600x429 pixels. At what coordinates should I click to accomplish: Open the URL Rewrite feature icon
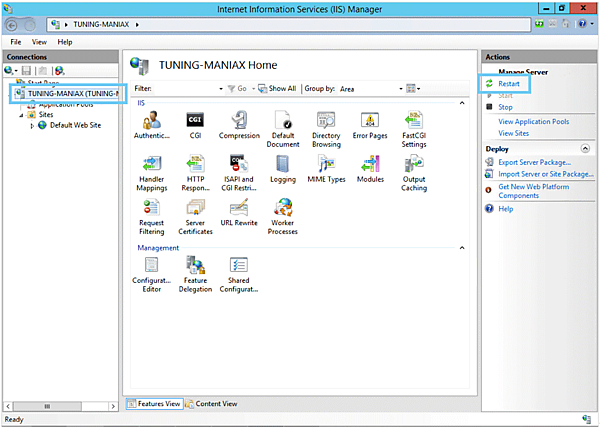(239, 213)
